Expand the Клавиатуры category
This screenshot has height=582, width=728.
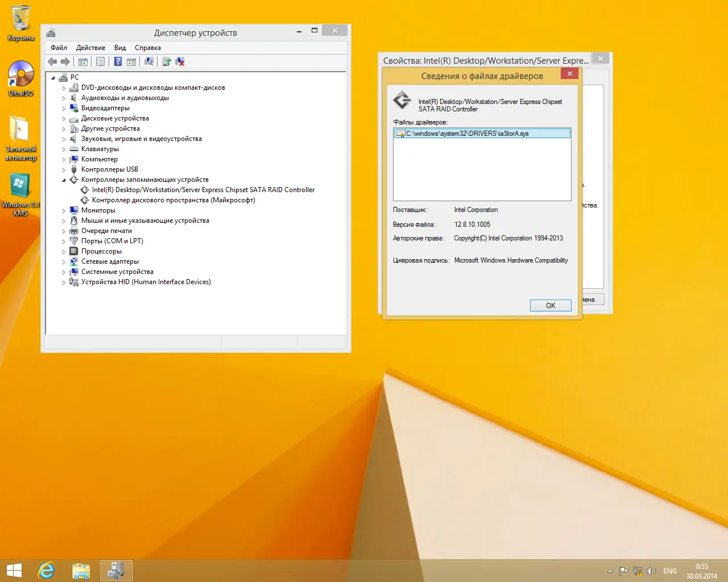click(64, 149)
